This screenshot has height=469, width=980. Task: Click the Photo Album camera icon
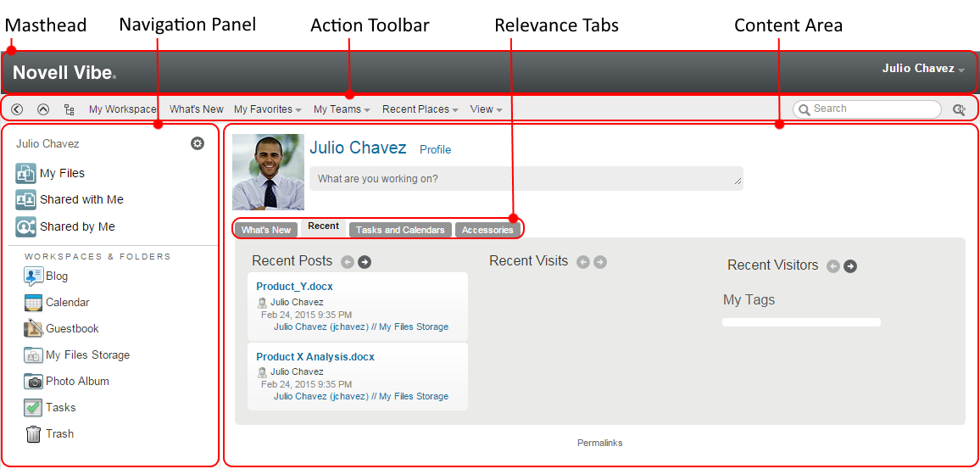point(33,381)
